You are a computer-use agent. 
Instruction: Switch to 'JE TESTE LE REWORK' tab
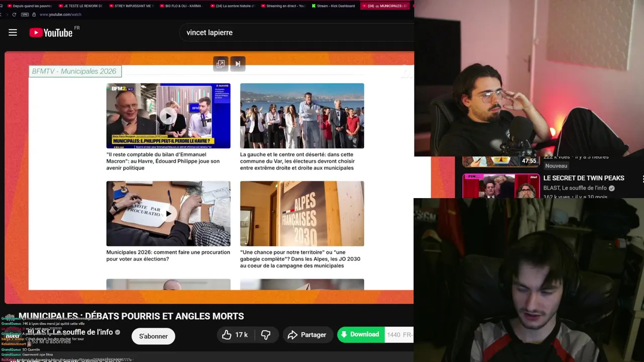[x=80, y=6]
